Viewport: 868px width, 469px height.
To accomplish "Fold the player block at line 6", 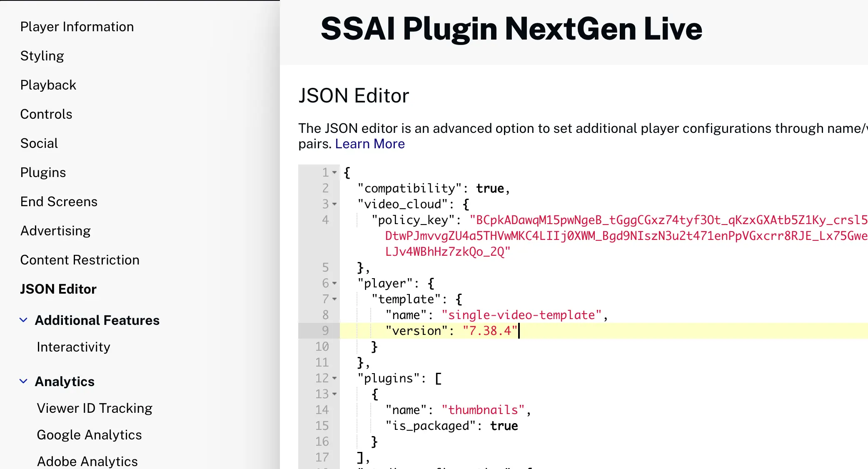I will point(334,283).
